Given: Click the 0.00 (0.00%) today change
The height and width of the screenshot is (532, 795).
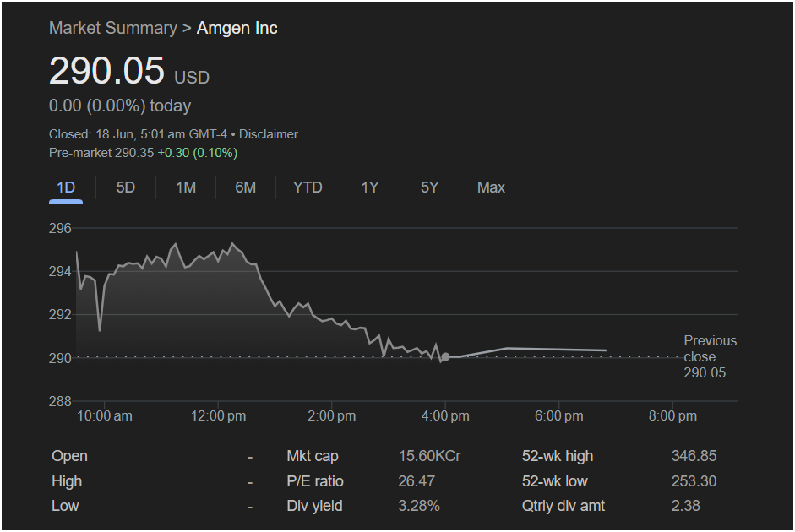Looking at the screenshot, I should (120, 106).
